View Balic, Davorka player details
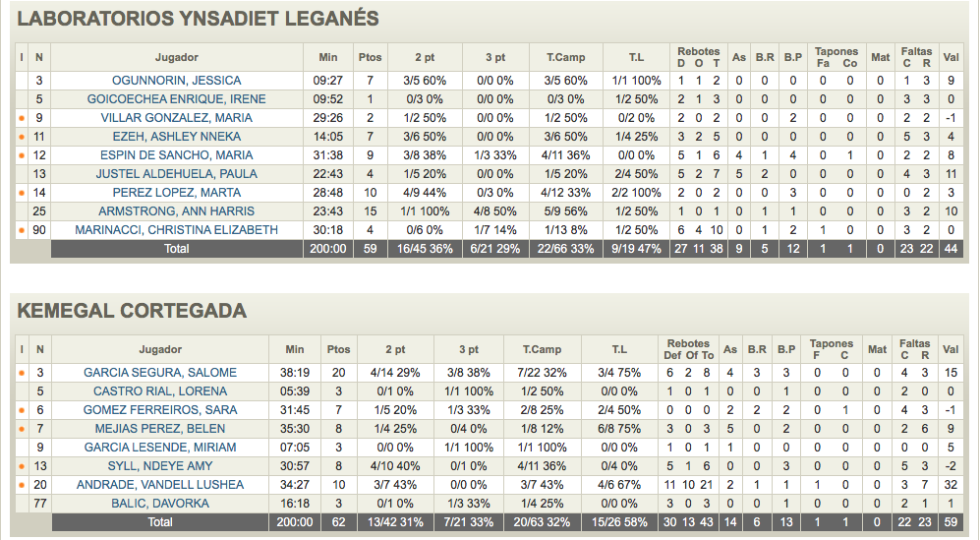Screen dimensions: 980x540 point(160,504)
